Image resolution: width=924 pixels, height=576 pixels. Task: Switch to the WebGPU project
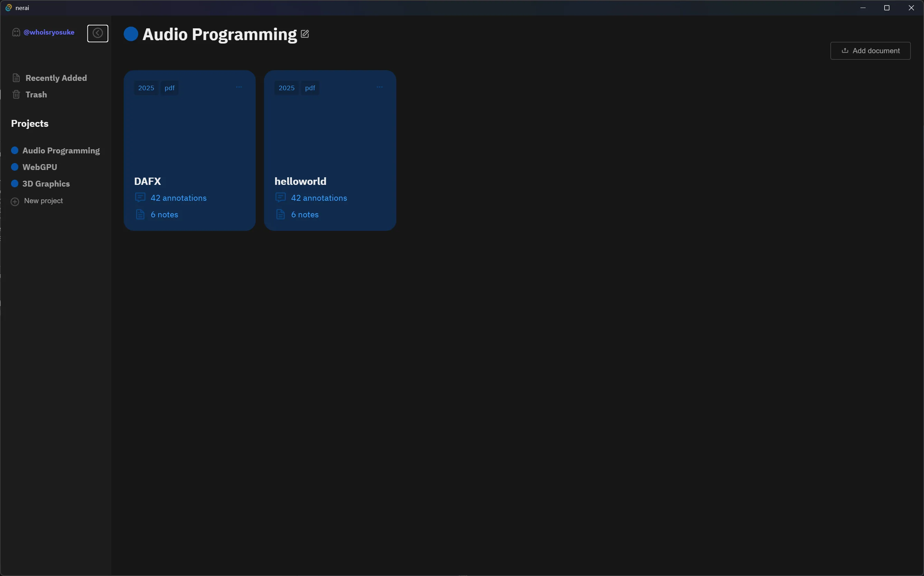tap(40, 167)
